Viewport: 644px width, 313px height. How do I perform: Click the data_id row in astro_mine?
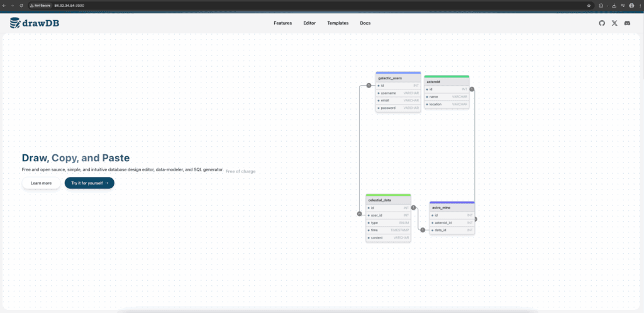click(452, 230)
